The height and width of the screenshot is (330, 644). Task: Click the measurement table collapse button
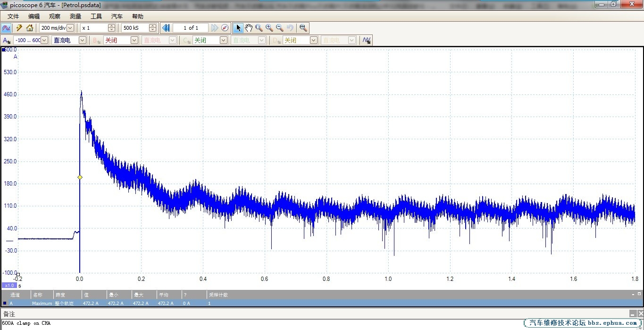(x=633, y=294)
